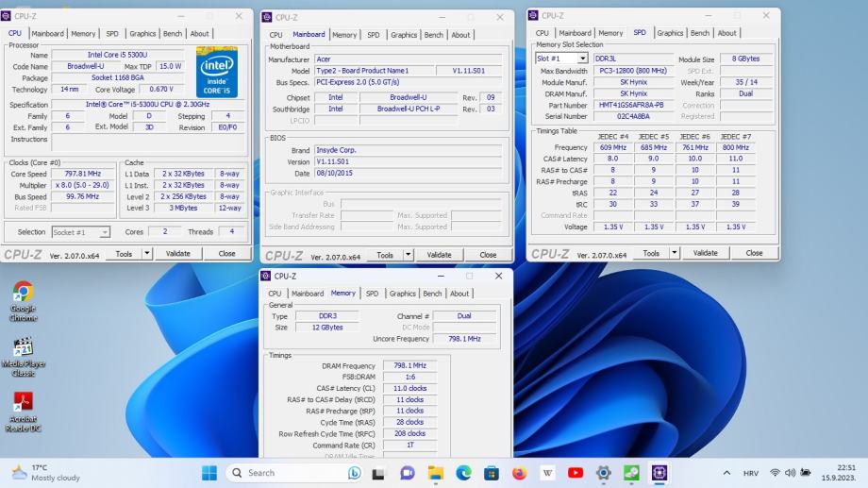Launch Microsoft Edge from the taskbar
This screenshot has width=868, height=488.
coord(463,473)
